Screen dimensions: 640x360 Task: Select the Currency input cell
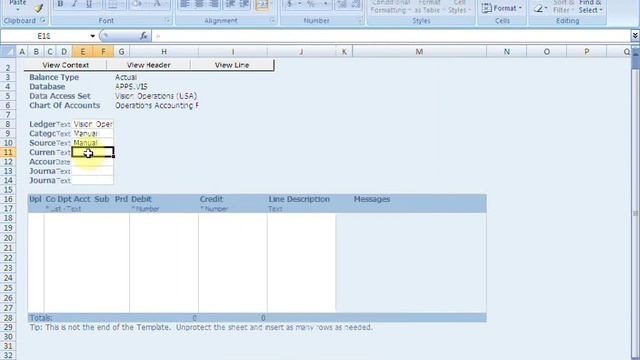point(93,152)
